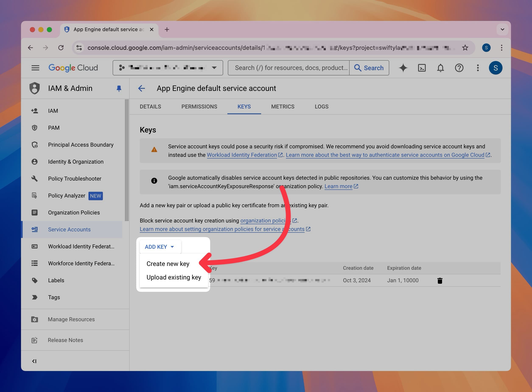The width and height of the screenshot is (532, 392).
Task: Open the project selector dropdown
Action: (x=168, y=68)
